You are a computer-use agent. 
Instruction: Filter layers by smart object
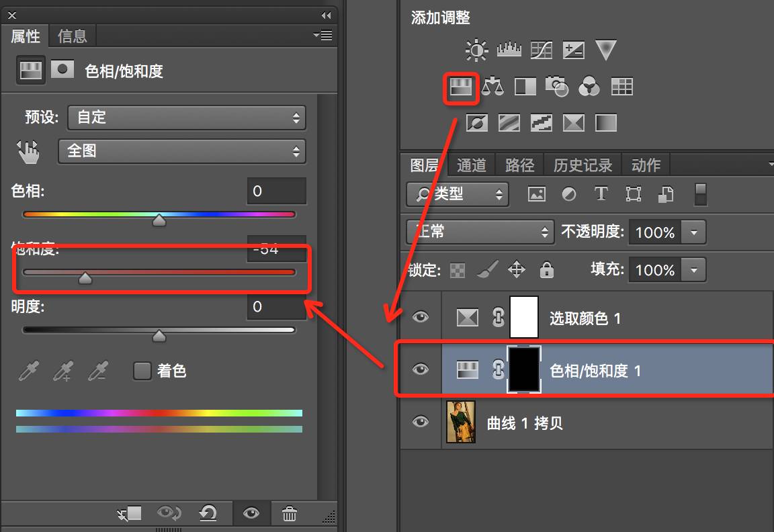point(666,194)
